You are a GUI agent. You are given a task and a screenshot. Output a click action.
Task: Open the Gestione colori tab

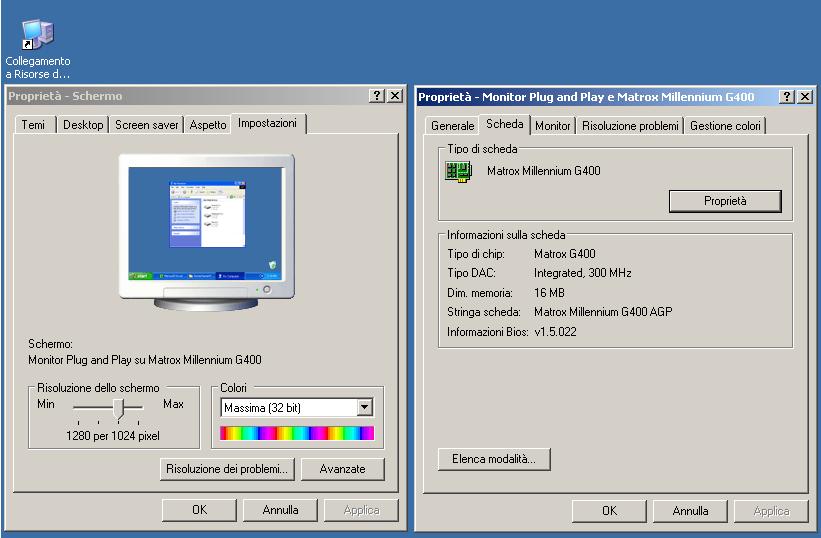[725, 126]
